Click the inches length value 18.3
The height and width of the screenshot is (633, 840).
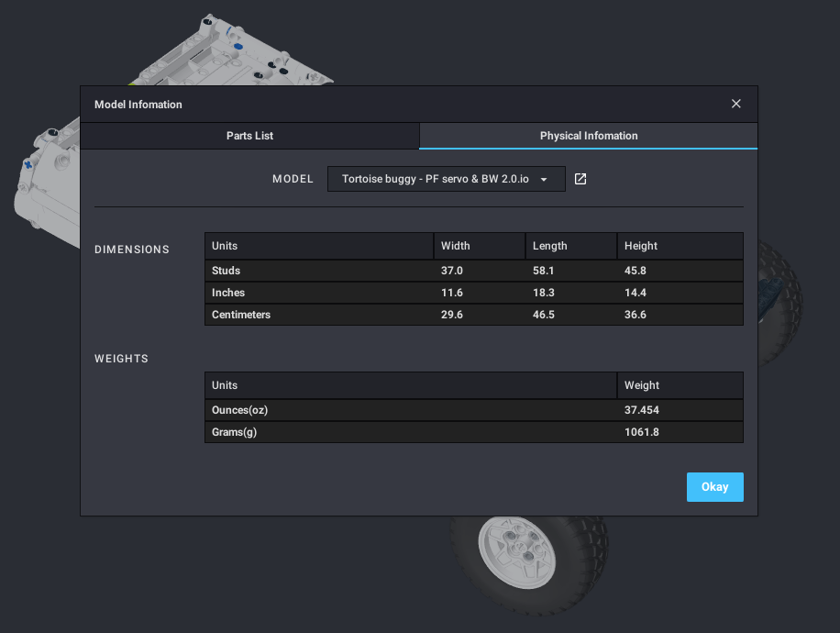pyautogui.click(x=543, y=292)
